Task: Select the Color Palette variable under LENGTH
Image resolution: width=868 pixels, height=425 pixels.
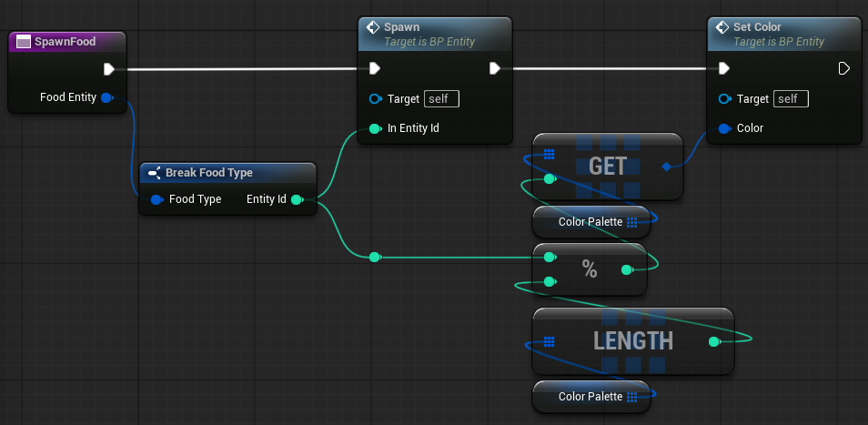Action: 590,397
